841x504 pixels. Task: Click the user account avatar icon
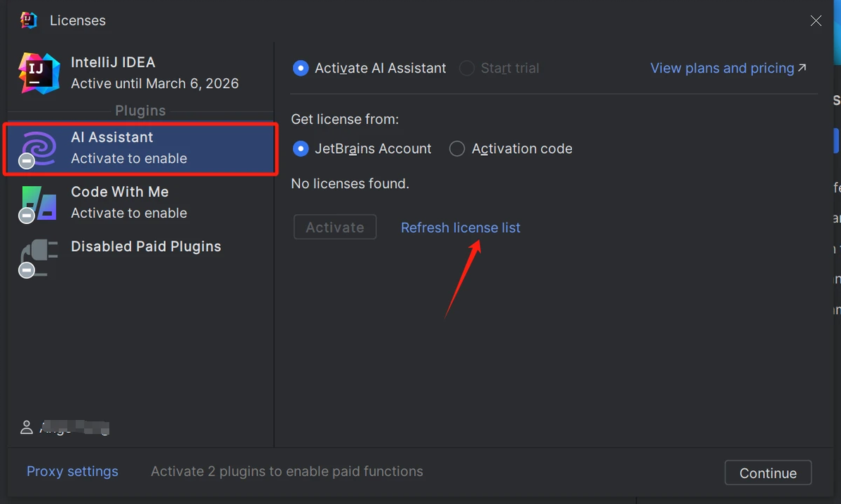[x=27, y=427]
